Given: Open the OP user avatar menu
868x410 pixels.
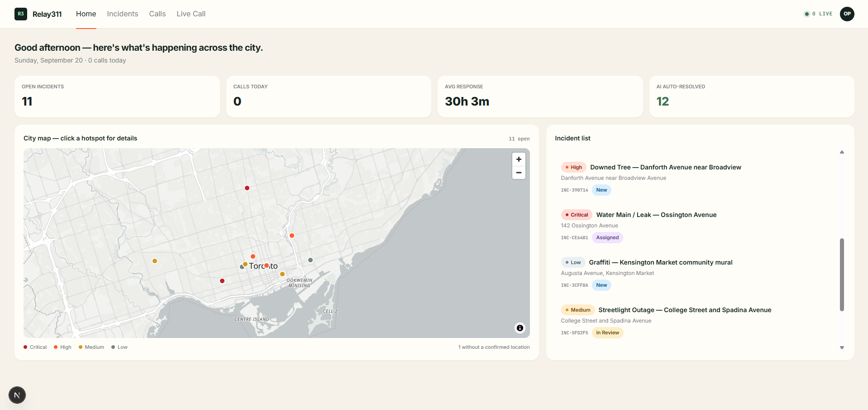Looking at the screenshot, I should coord(847,14).
